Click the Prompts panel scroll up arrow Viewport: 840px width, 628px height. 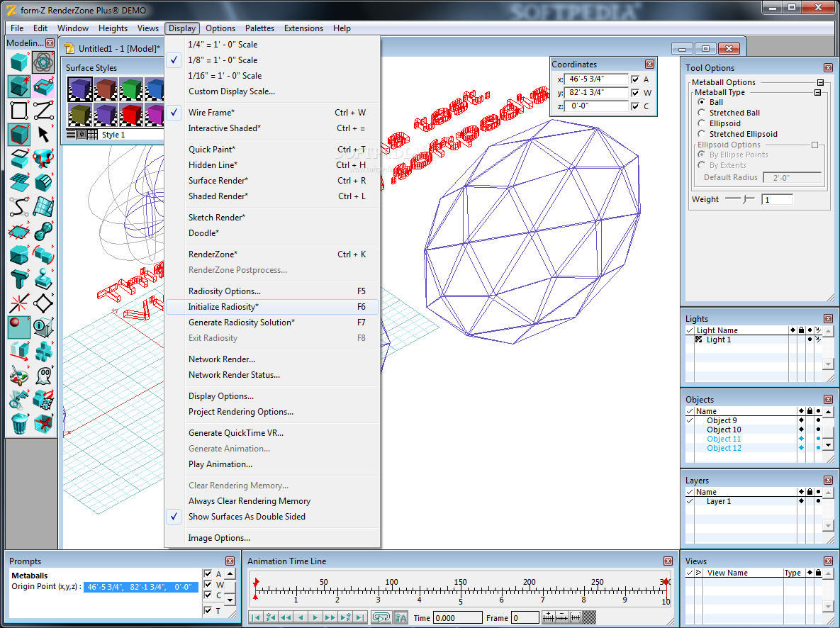coord(230,574)
